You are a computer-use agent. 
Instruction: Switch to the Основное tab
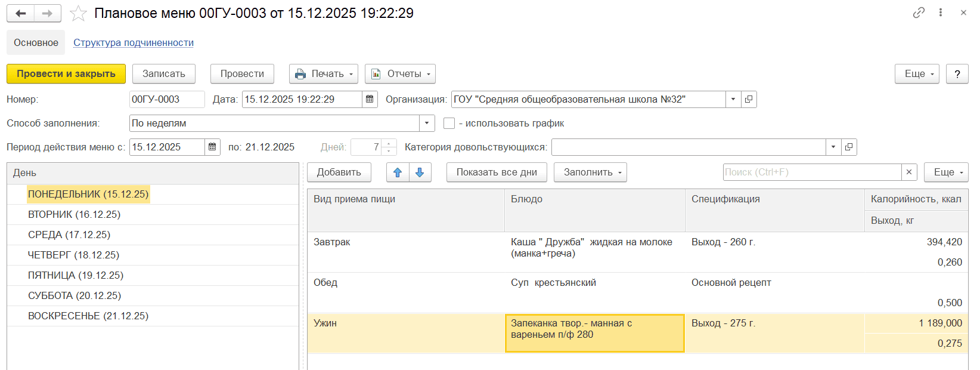(x=36, y=43)
